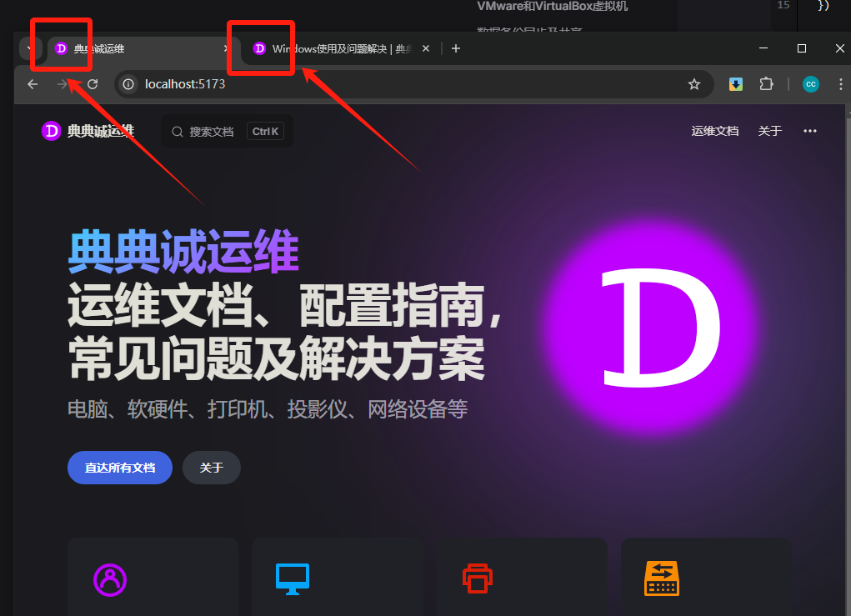Click the 典典诚运维 gradient headline
The image size is (851, 616).
click(183, 251)
